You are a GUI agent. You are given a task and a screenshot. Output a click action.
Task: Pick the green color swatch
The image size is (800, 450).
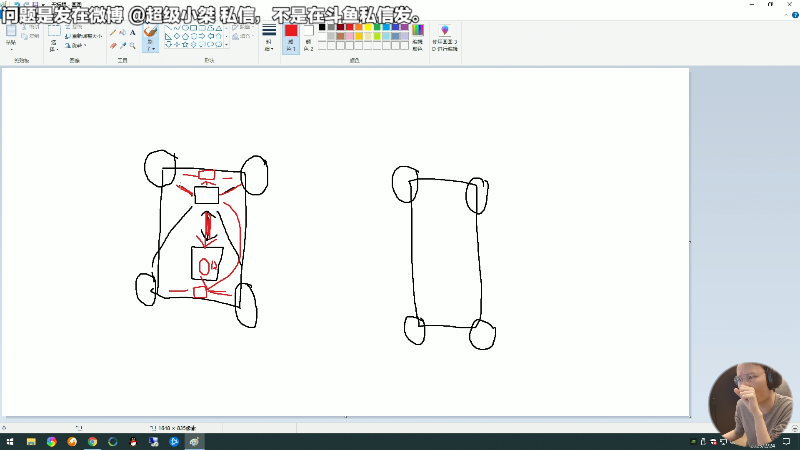(377, 27)
